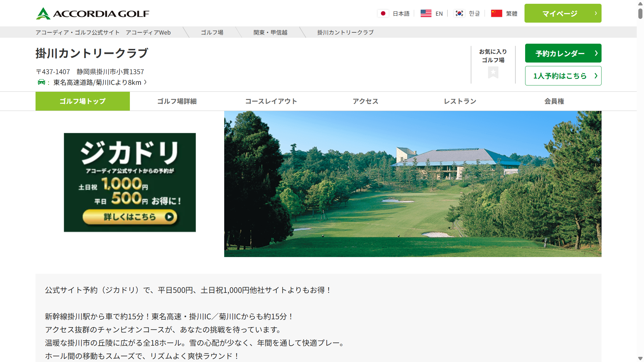Viewport: 644px width, 362px height.
Task: Click the ジカドリ promotion banner
Action: pos(130,183)
